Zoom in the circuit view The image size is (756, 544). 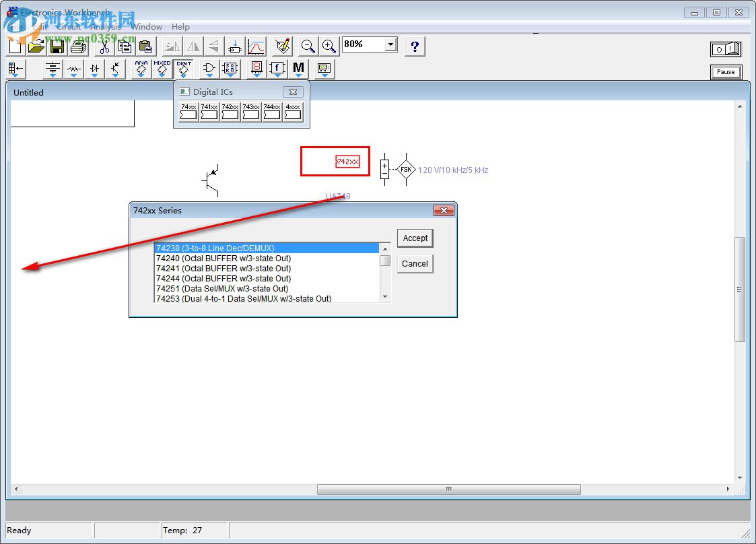click(x=329, y=46)
